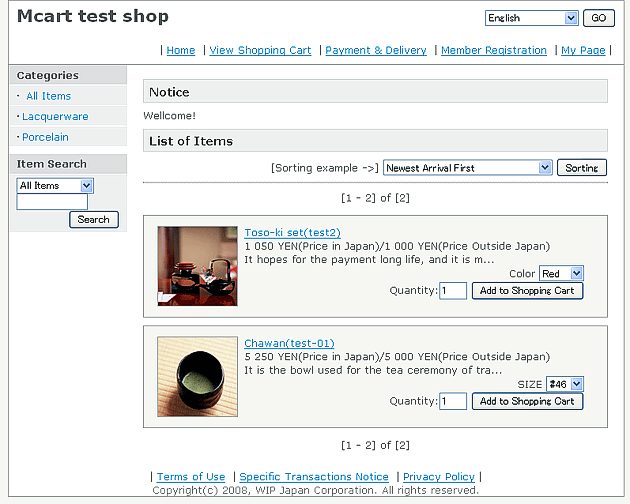The width and height of the screenshot is (630, 504).
Task: Select the Porcelain category
Action: click(x=46, y=137)
